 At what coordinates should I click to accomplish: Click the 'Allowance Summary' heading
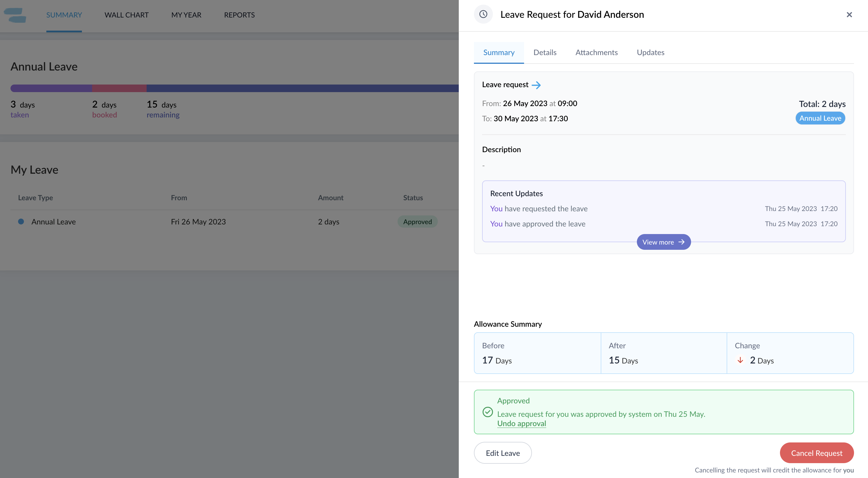click(x=508, y=324)
